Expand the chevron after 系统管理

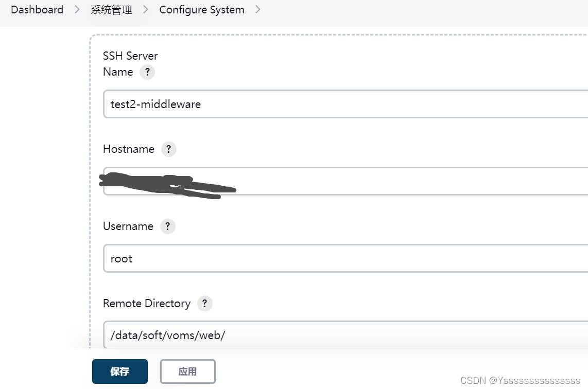(146, 10)
